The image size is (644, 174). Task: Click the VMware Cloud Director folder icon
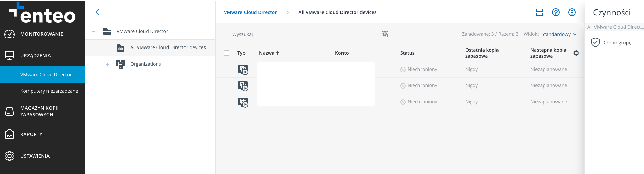(107, 31)
